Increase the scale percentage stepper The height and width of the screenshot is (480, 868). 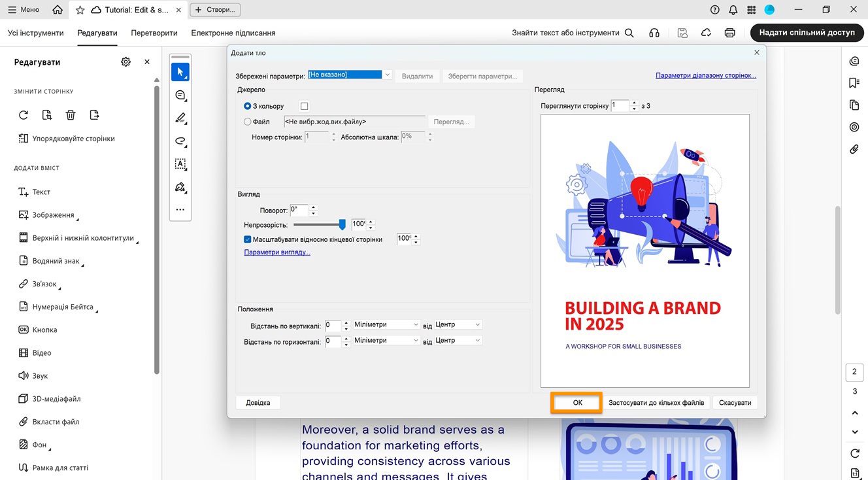[416, 236]
